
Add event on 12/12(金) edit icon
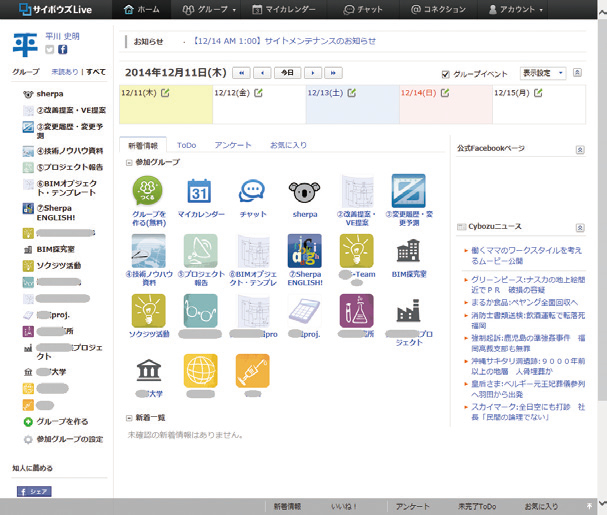click(x=258, y=93)
